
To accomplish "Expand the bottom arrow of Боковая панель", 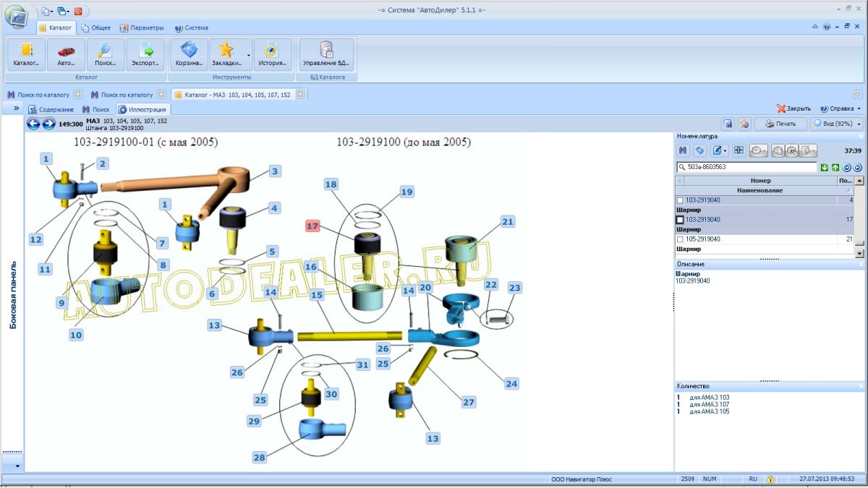I will pyautogui.click(x=17, y=466).
